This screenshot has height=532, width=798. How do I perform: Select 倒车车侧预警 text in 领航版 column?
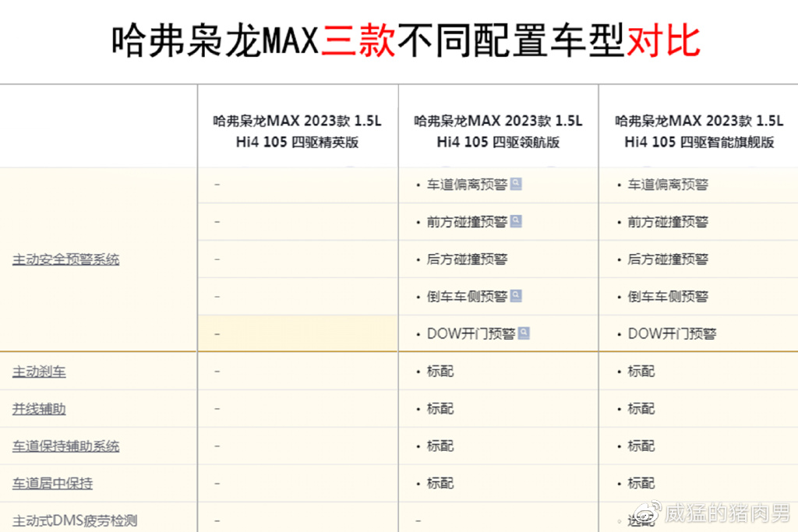(468, 297)
